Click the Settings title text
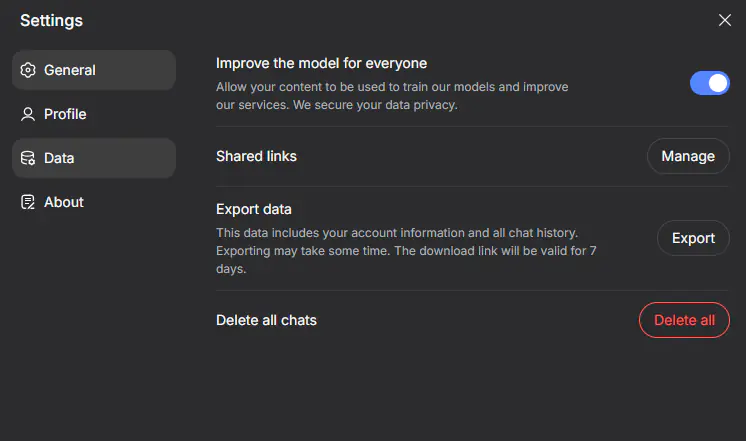This screenshot has height=441, width=746. [51, 20]
